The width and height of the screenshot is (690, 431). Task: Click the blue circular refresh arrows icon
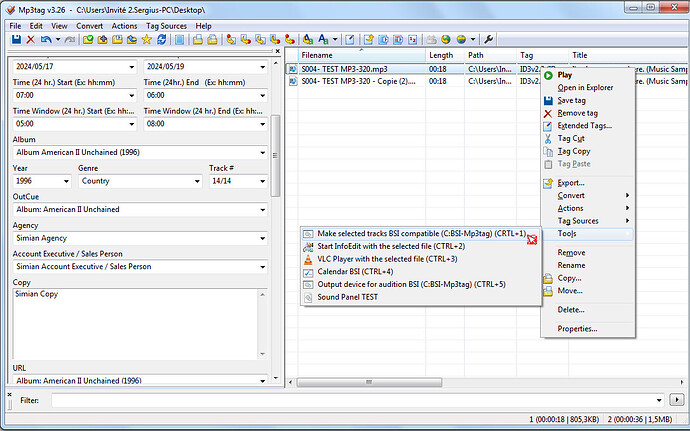click(161, 40)
